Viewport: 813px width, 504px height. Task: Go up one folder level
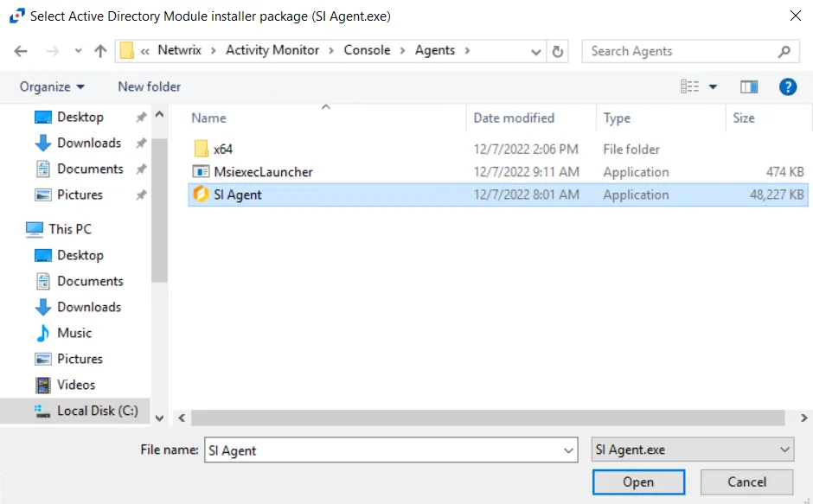(100, 51)
